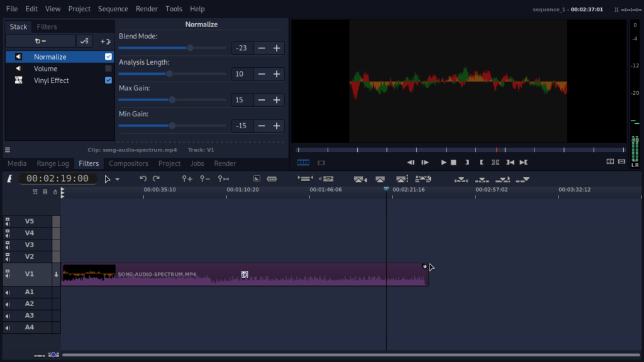This screenshot has width=644, height=362.
Task: Disable the Vinyl Effect filter checkbox
Action: [108, 80]
